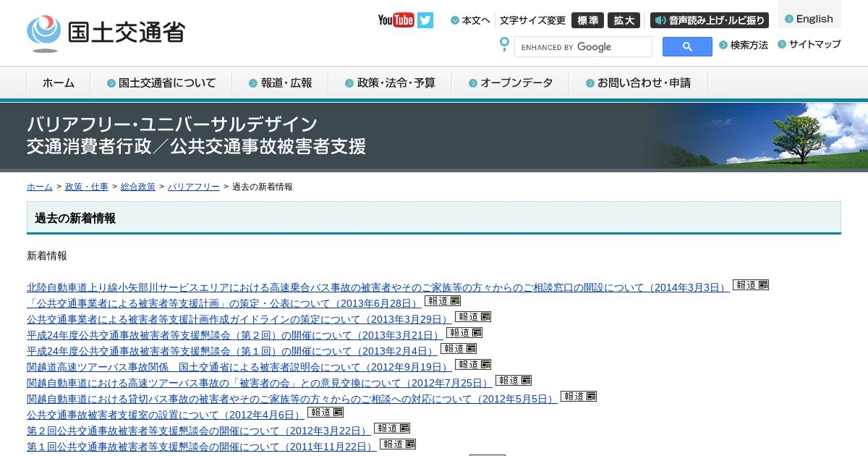The image size is (868, 456).
Task: Click バリアフリー in the breadcrumb
Action: pyautogui.click(x=194, y=187)
